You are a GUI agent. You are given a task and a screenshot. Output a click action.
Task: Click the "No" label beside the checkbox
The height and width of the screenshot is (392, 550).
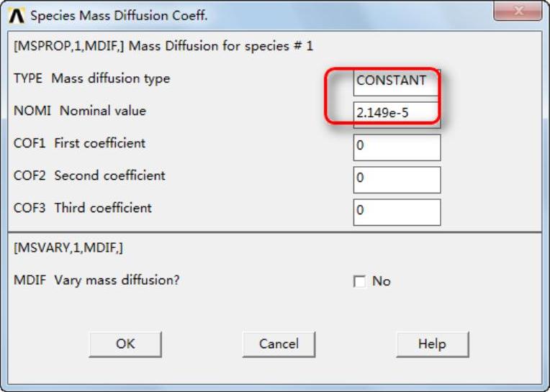pos(381,281)
